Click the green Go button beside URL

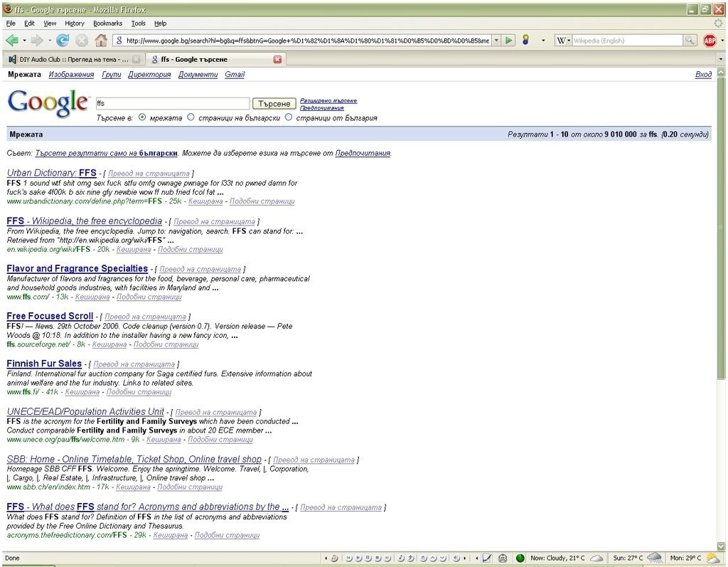coord(509,41)
